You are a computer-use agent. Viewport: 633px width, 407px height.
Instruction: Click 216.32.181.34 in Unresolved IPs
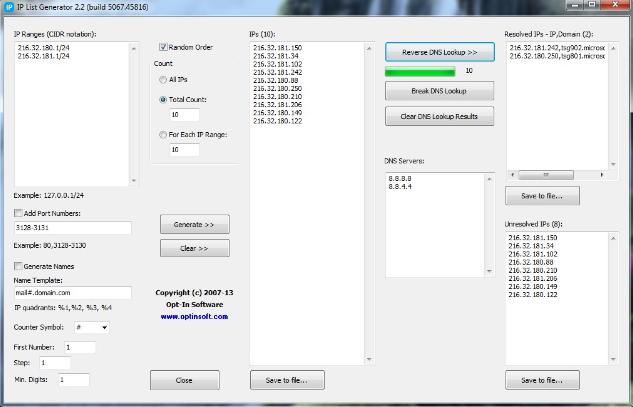531,246
